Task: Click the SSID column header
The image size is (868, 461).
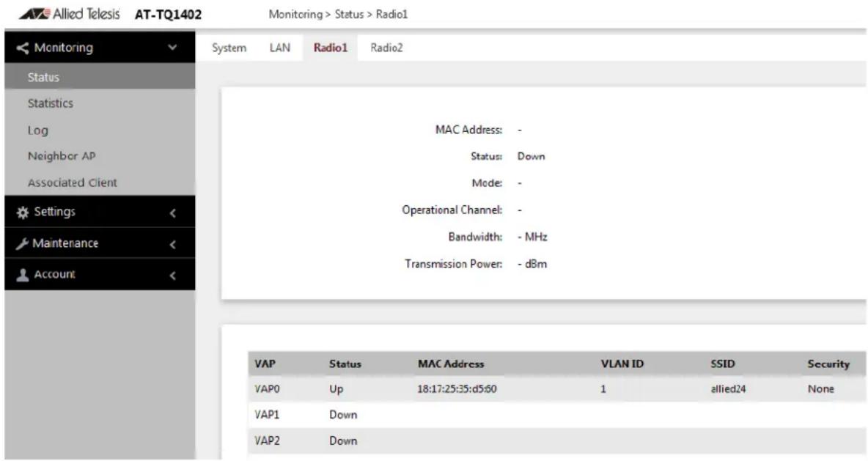Action: click(x=723, y=364)
